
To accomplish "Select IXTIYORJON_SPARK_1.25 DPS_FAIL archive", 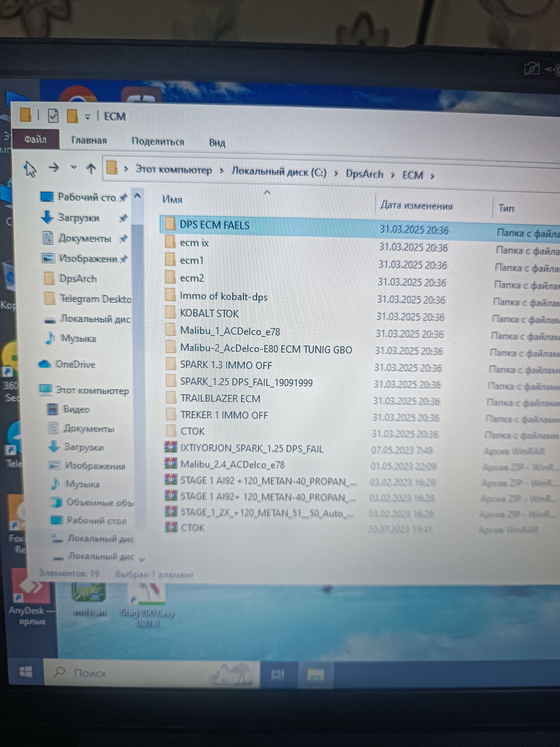I will pos(252,448).
